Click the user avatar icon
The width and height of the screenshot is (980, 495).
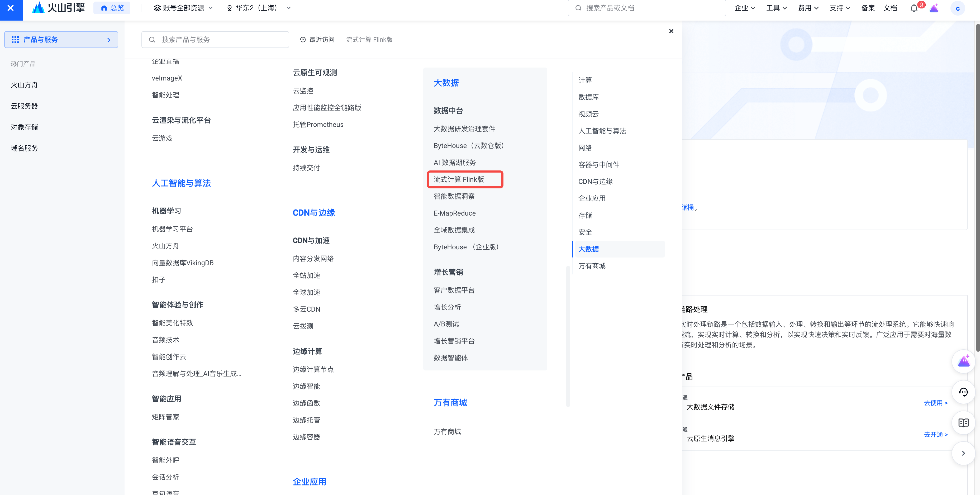click(x=958, y=8)
